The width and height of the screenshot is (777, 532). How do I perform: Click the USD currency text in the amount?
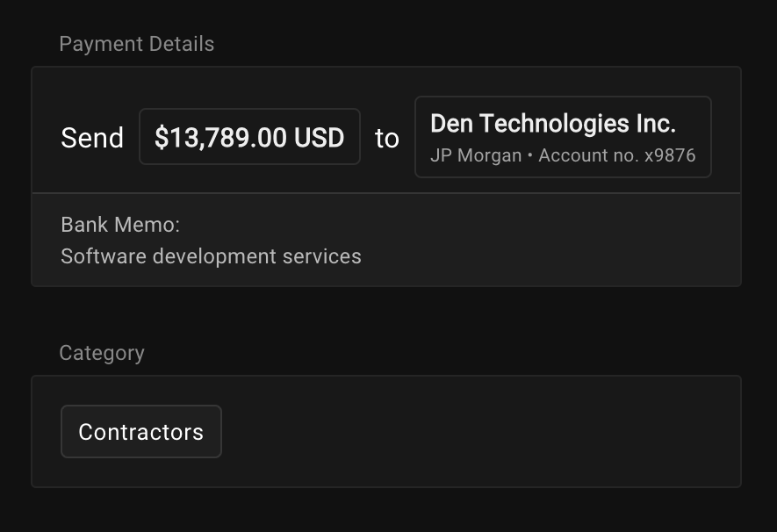click(x=319, y=138)
